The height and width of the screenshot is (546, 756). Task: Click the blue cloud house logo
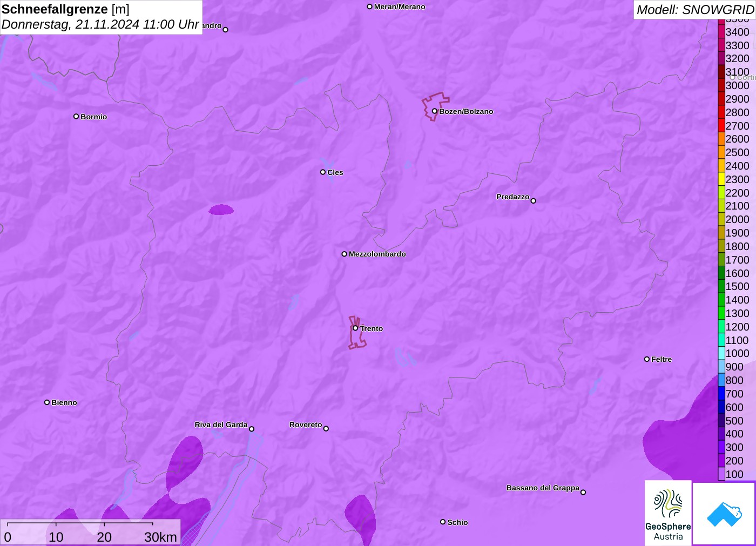[724, 514]
